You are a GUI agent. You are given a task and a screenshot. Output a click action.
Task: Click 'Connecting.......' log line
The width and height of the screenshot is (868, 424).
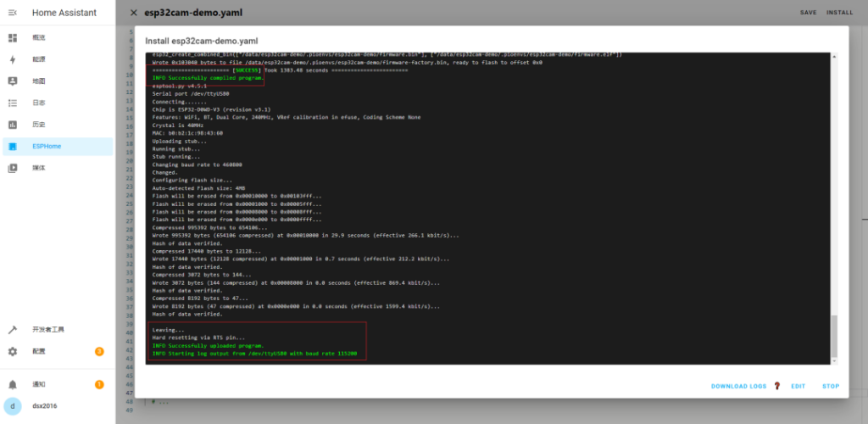(180, 102)
